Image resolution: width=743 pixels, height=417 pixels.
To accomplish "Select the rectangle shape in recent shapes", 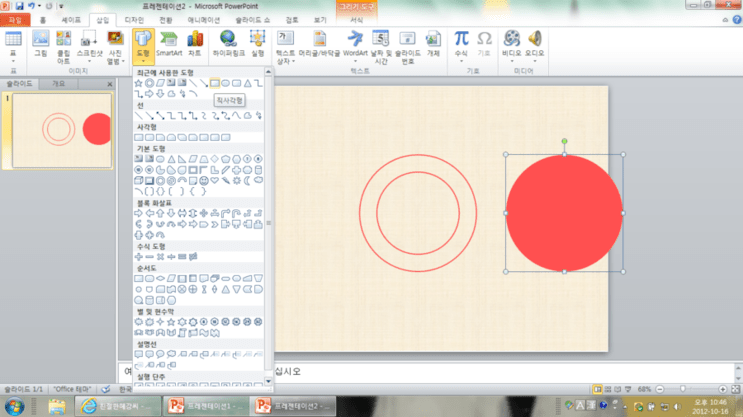I will coord(215,83).
